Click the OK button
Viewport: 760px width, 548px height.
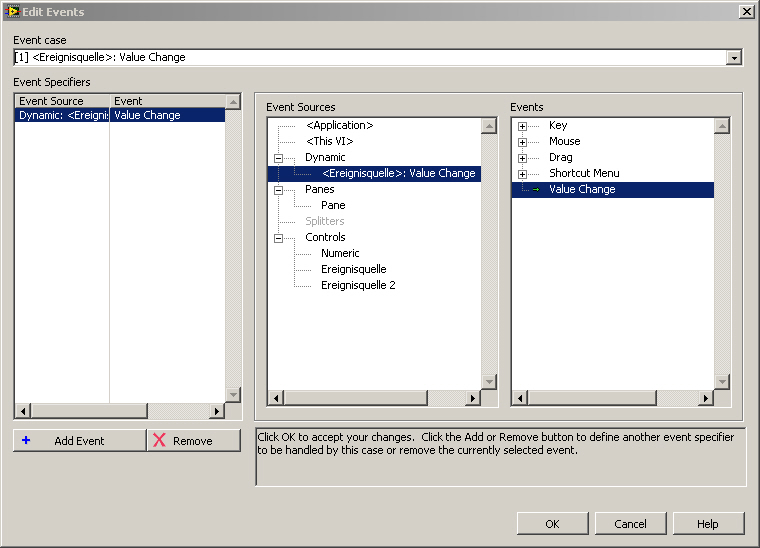tap(553, 523)
